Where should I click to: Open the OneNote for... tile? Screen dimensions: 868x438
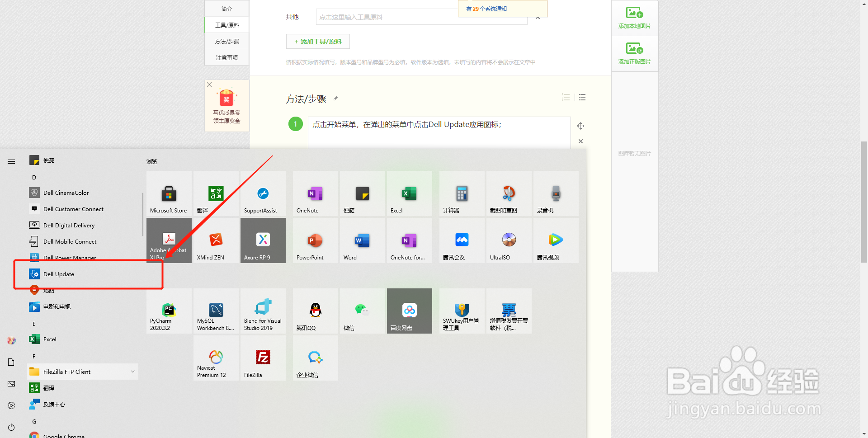[410, 240]
